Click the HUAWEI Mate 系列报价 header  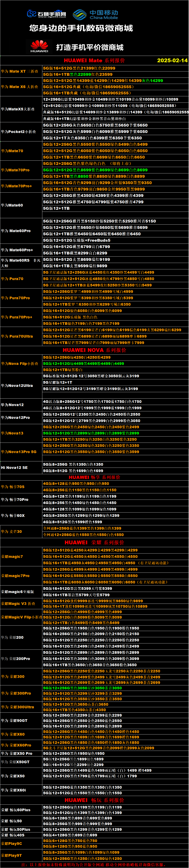tap(94, 61)
